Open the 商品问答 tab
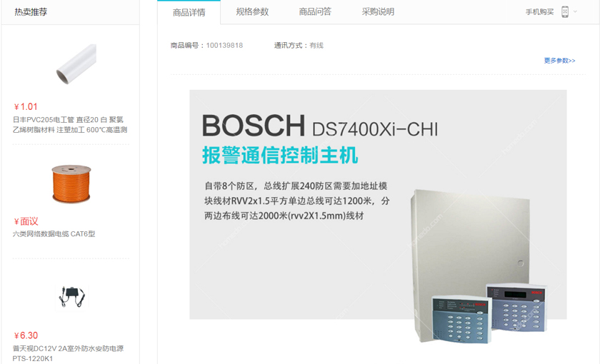 coord(315,12)
